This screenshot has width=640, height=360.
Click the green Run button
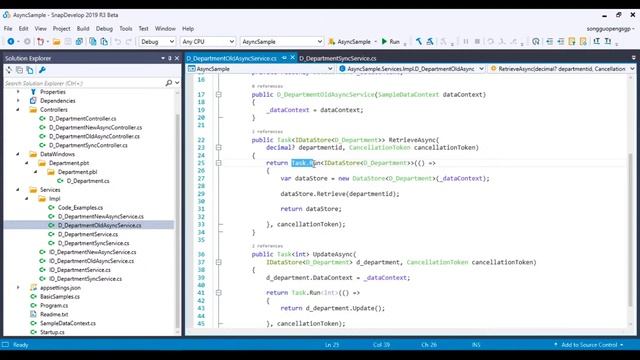391,42
